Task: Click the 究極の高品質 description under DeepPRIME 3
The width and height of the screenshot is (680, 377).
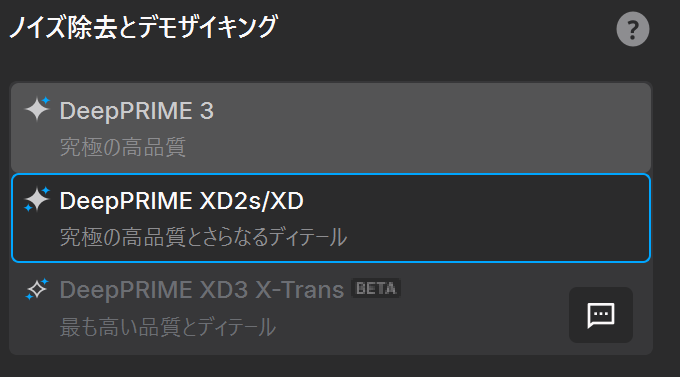Action: 123,147
